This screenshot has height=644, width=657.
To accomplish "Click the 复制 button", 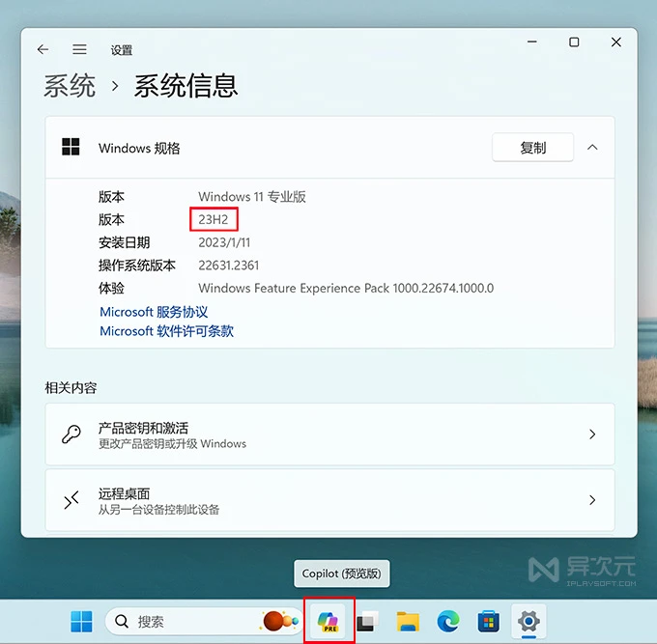I will pyautogui.click(x=532, y=148).
